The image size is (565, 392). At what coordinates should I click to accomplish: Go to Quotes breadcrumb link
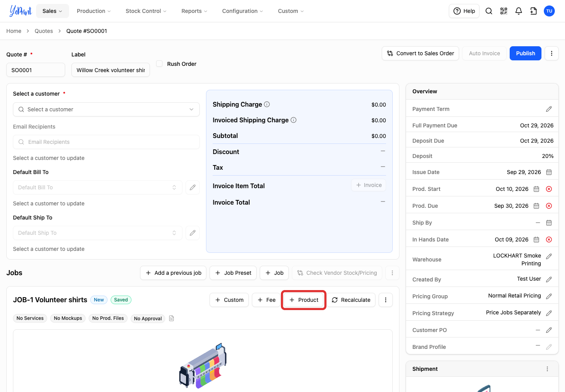[44, 31]
